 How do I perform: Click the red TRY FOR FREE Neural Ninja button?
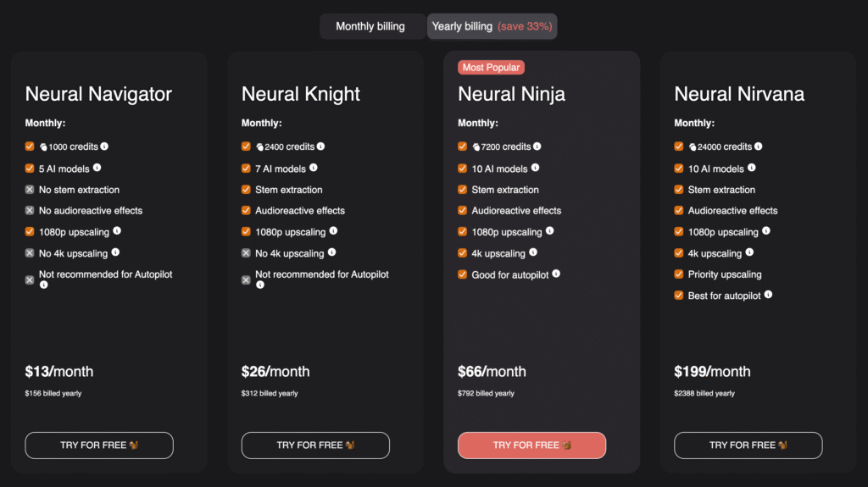[532, 445]
